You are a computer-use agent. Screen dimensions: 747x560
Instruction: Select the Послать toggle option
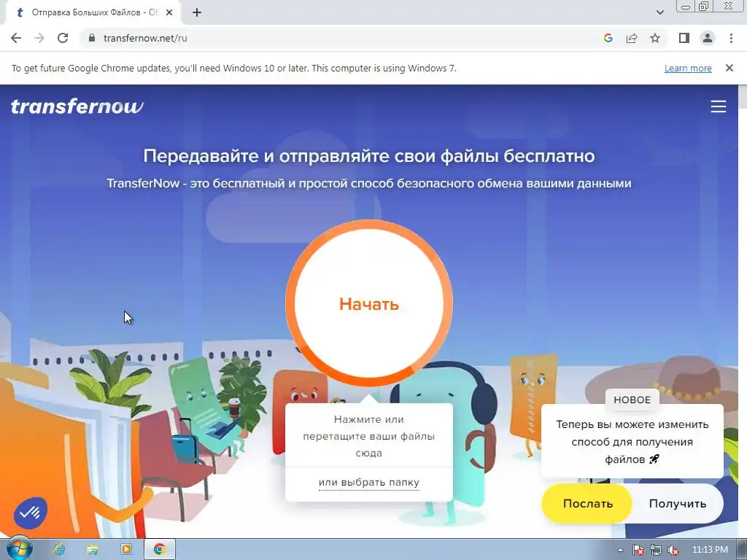[x=587, y=503]
